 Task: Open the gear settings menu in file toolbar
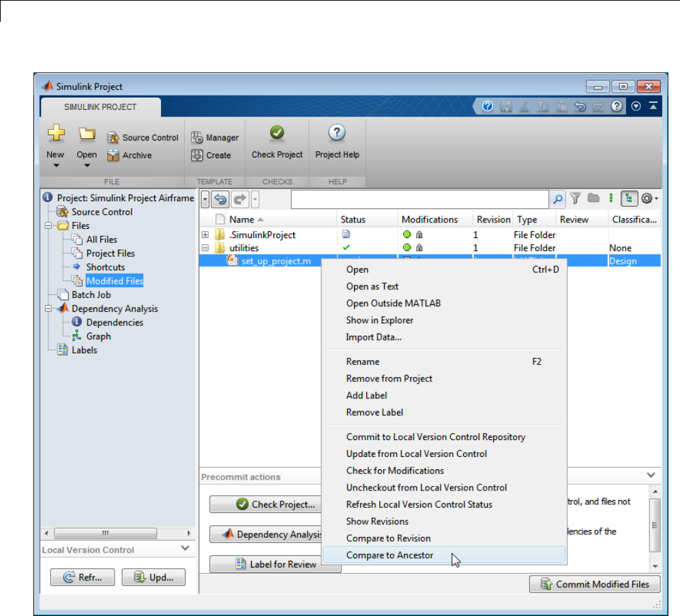tap(649, 199)
